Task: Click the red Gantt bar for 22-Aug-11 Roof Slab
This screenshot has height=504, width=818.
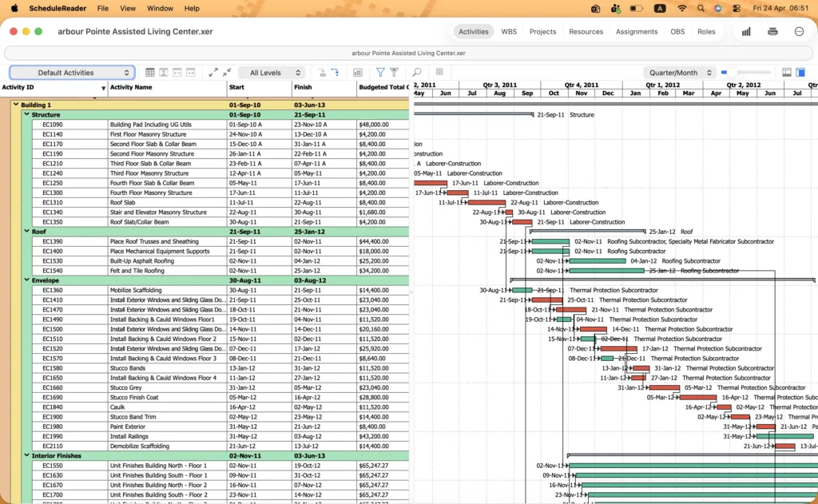Action: (x=486, y=202)
